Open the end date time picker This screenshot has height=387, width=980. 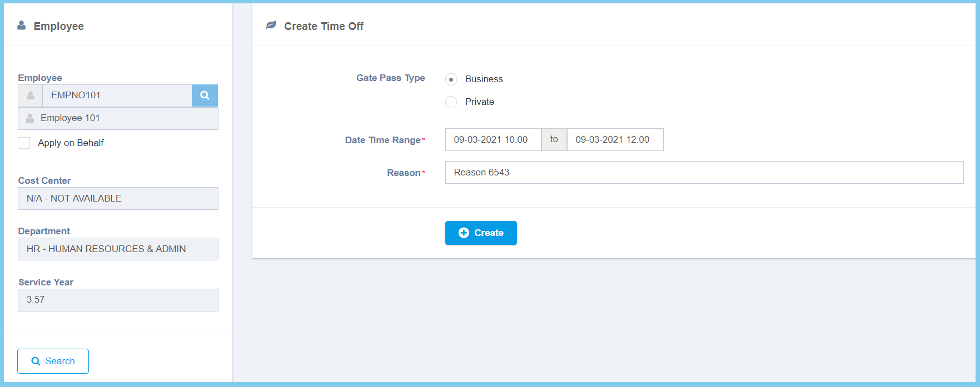pyautogui.click(x=614, y=140)
